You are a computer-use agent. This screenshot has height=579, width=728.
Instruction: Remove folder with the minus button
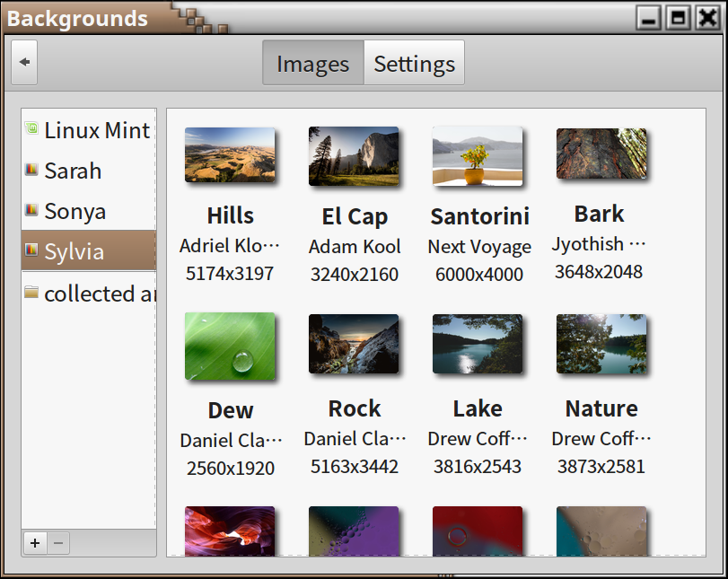58,543
